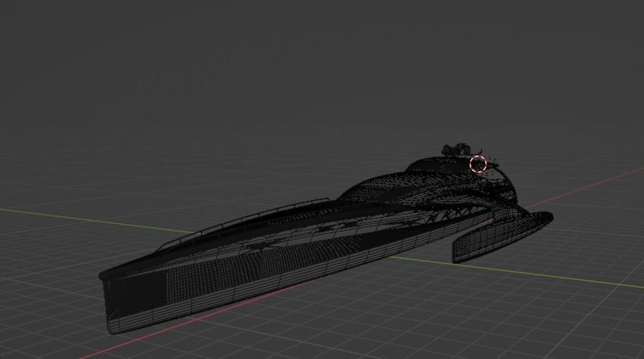The image size is (644, 359).
Task: Select the equipment on top of cabin roof
Action: pos(456,149)
